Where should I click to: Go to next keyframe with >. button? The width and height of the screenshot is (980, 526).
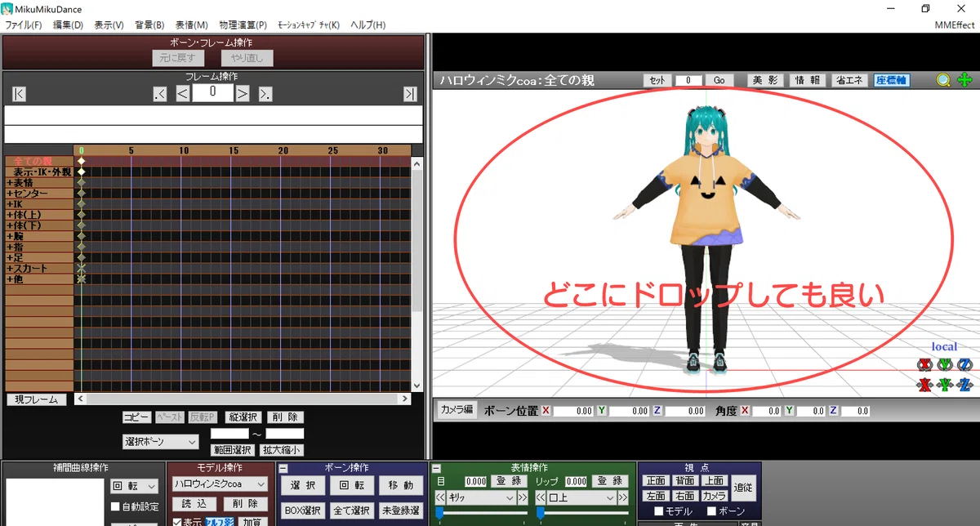[x=265, y=94]
